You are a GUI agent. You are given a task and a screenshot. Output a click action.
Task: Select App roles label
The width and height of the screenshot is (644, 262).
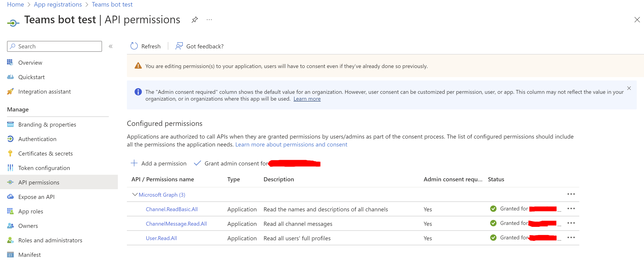[31, 212]
